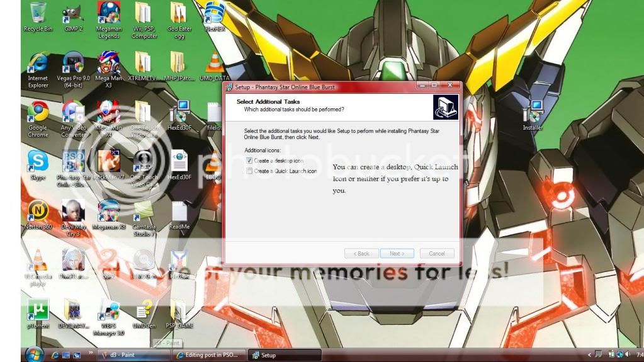Select the GIMP 2 desktop shortcut
This screenshot has width=644, height=362.
pyautogui.click(x=73, y=14)
